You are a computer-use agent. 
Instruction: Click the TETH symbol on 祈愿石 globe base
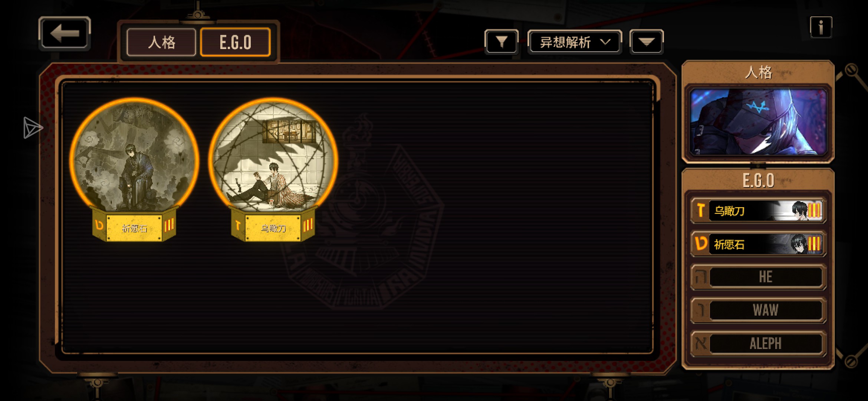point(99,225)
